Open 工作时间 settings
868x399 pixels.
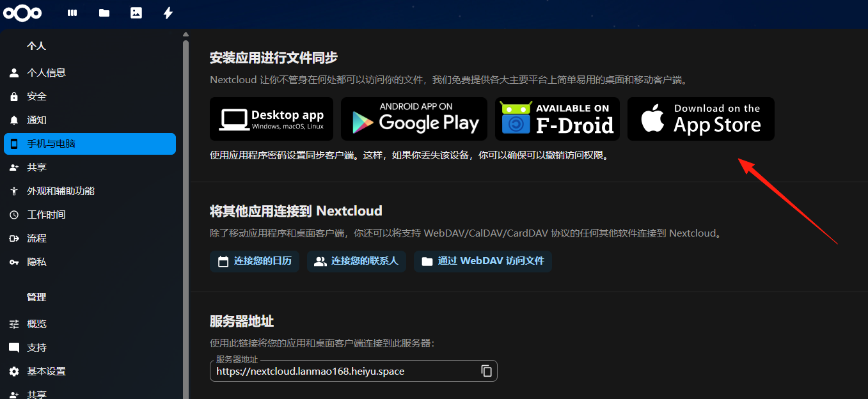click(90, 215)
